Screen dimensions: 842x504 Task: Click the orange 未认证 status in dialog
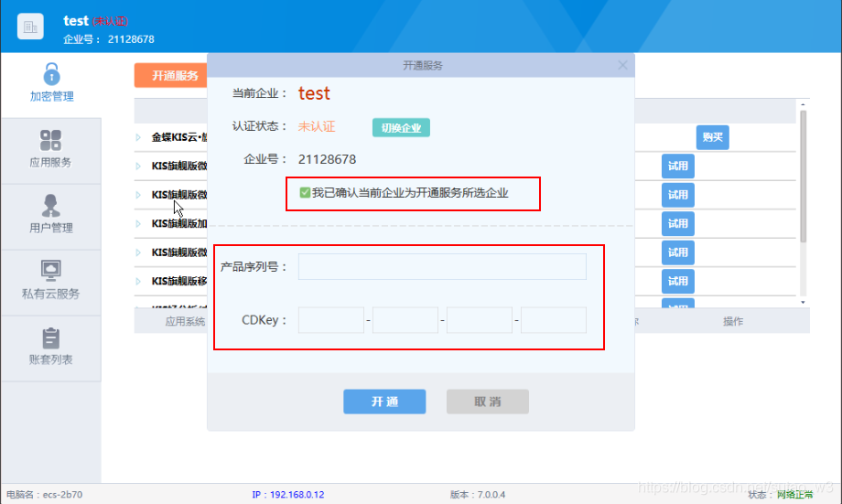pos(317,126)
